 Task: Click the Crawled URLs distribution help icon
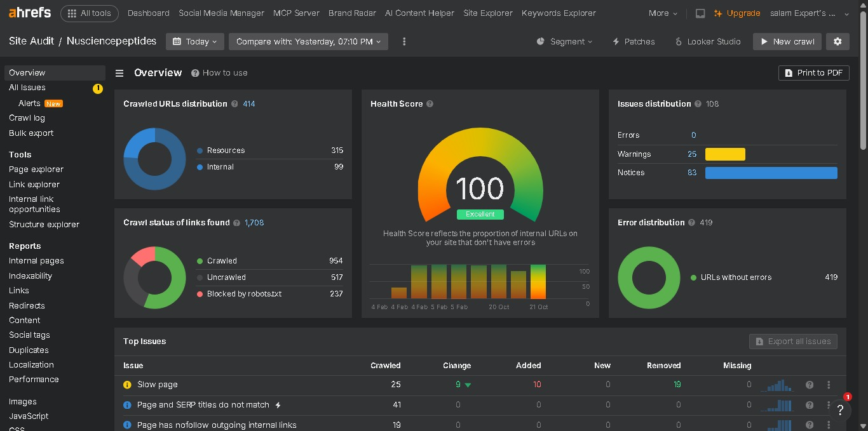234,104
